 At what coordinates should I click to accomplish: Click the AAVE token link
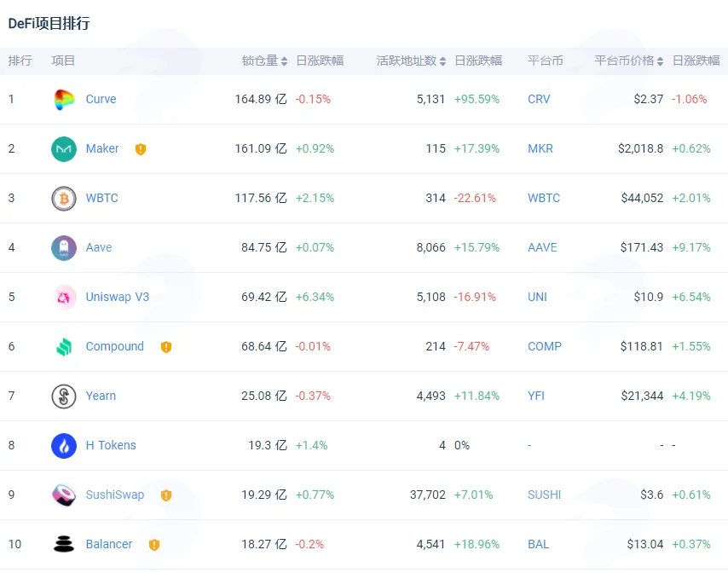[x=542, y=247]
